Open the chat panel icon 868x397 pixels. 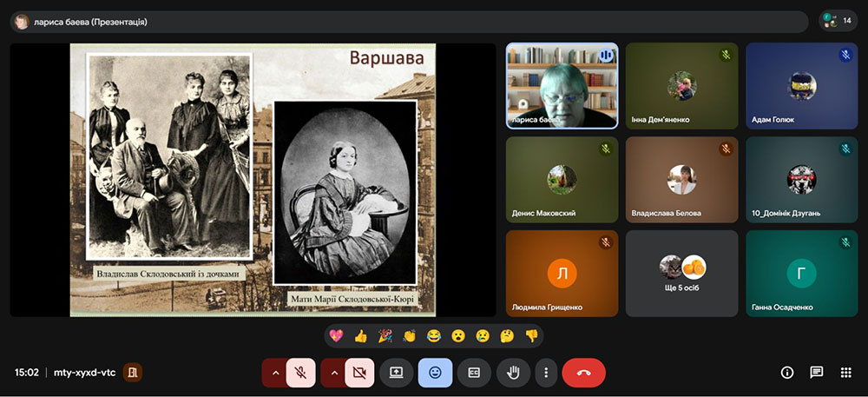pos(817,373)
